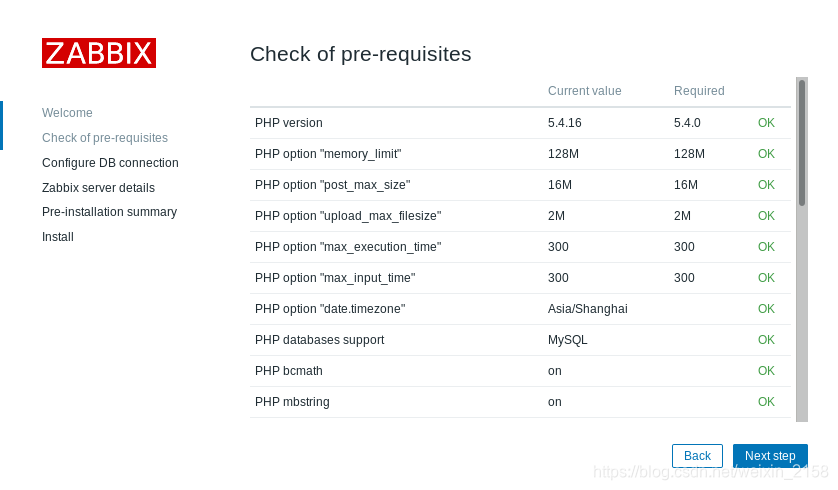Select the Install step
Viewport: 838px width, 490px height.
(x=58, y=237)
